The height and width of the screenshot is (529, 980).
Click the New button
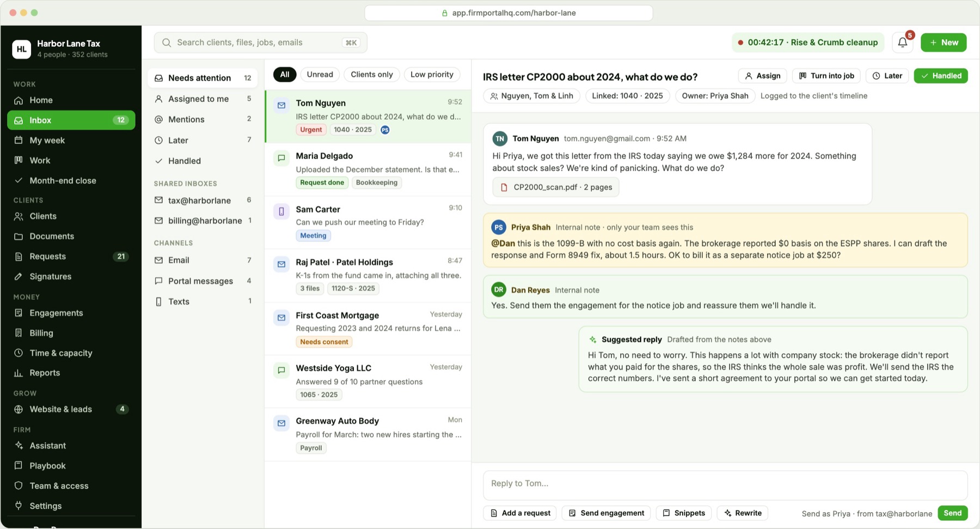click(944, 42)
